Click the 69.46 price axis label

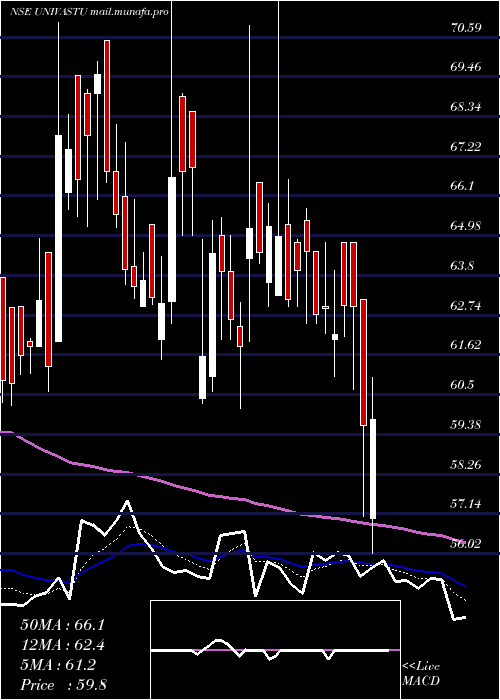coord(466,67)
